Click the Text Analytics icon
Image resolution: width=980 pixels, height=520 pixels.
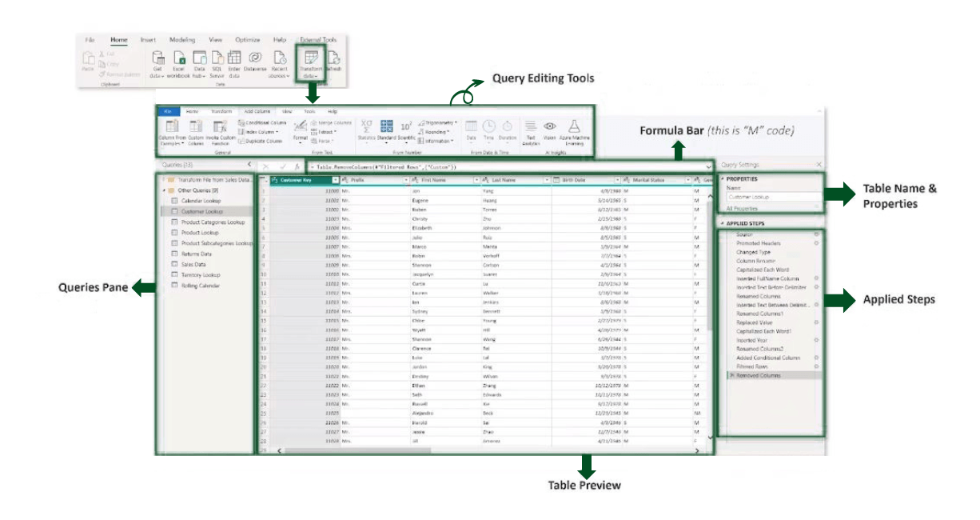tap(531, 126)
